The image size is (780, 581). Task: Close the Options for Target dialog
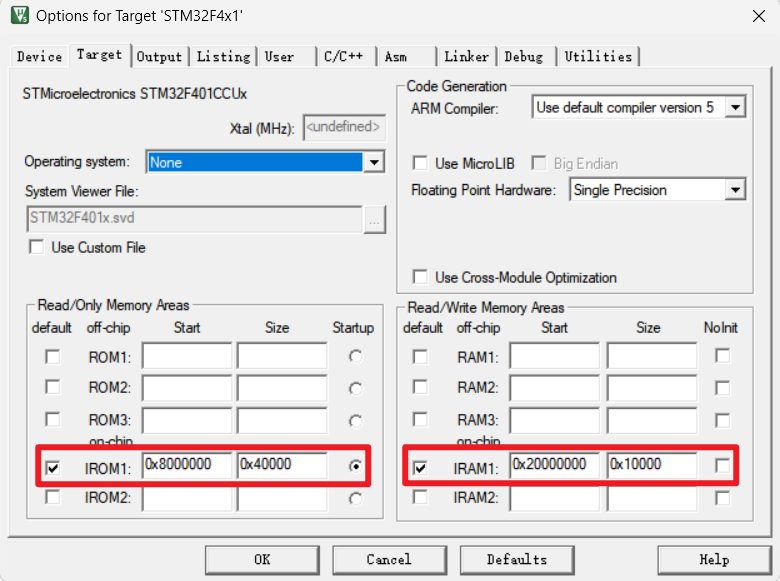(x=759, y=16)
